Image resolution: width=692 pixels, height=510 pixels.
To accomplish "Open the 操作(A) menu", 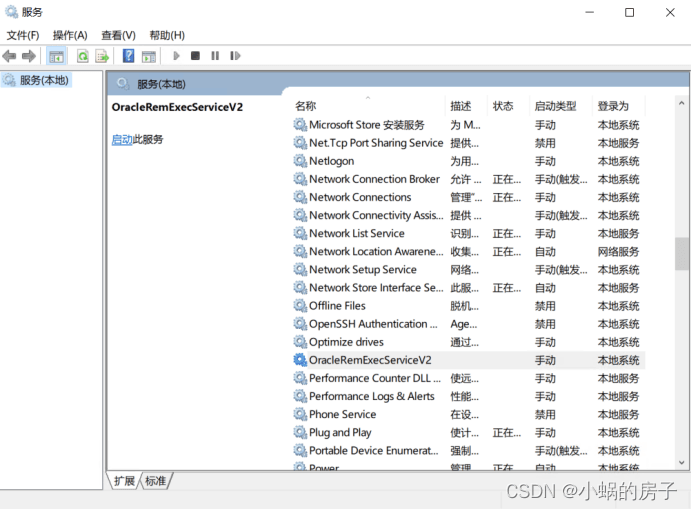I will pyautogui.click(x=70, y=35).
